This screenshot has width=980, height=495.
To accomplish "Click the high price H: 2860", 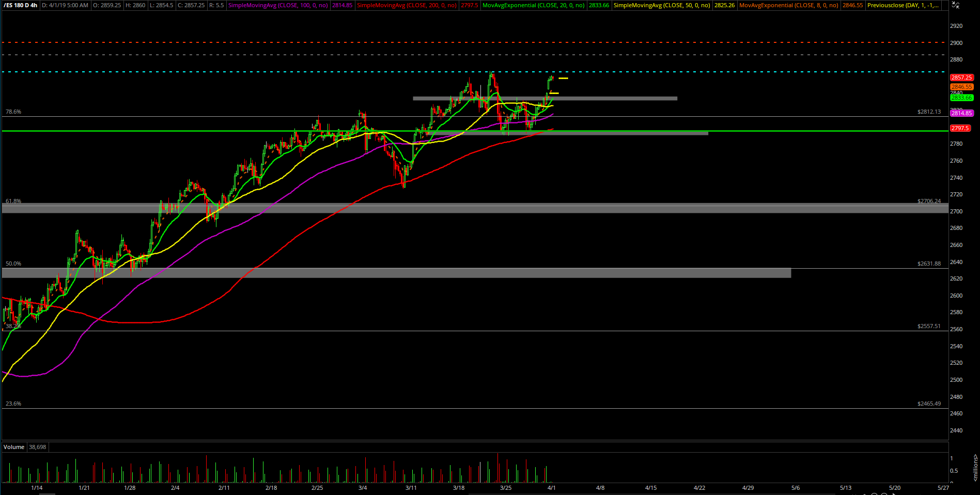I will pos(136,5).
